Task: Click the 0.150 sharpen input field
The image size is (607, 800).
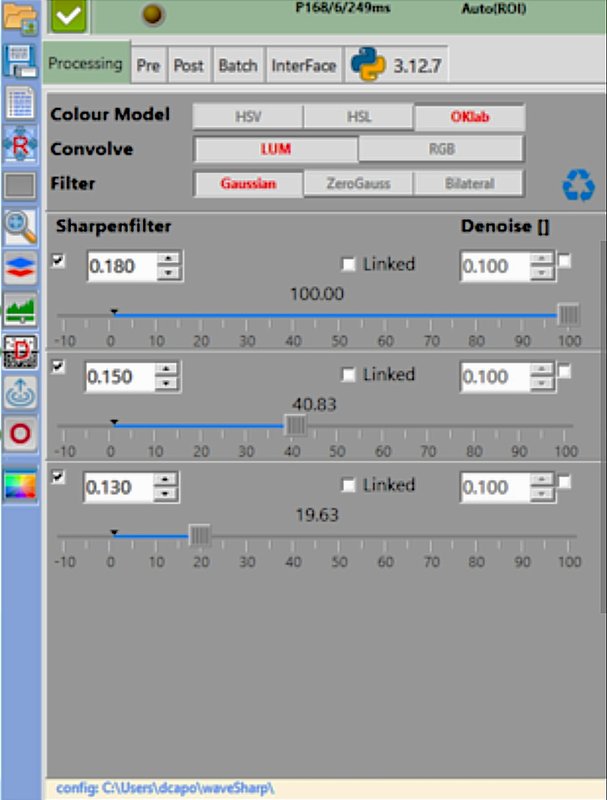Action: click(120, 377)
